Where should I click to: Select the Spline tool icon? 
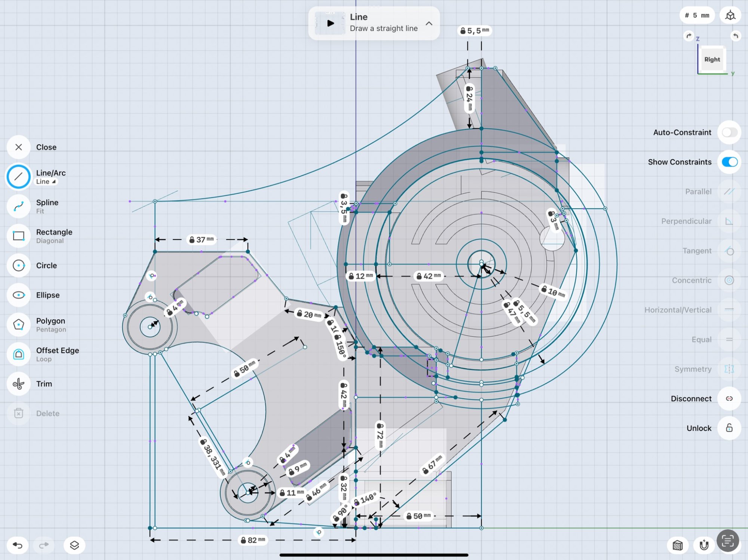tap(18, 206)
